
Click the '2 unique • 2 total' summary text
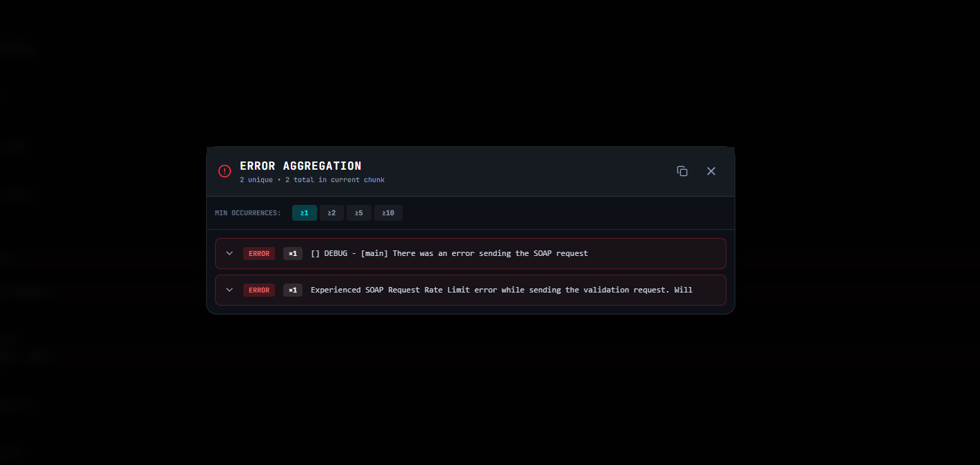pyautogui.click(x=312, y=179)
